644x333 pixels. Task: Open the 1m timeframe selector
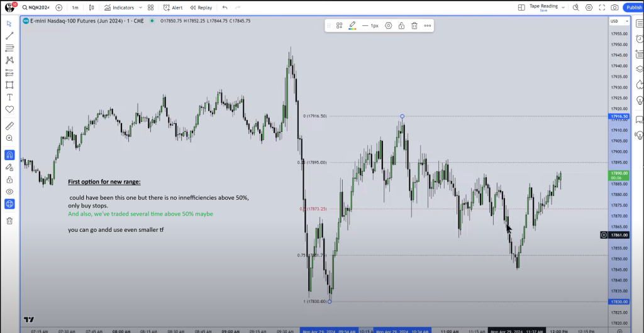pyautogui.click(x=75, y=8)
